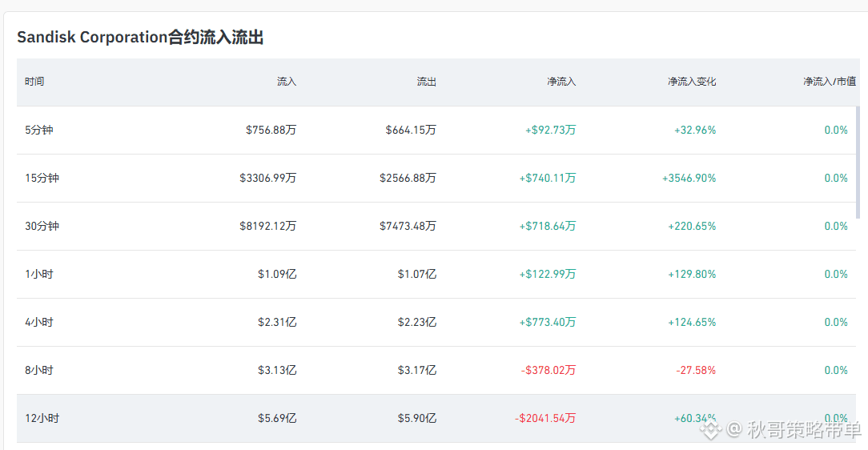The height and width of the screenshot is (450, 868).
Task: Click the 时间 column header
Action: (x=34, y=82)
